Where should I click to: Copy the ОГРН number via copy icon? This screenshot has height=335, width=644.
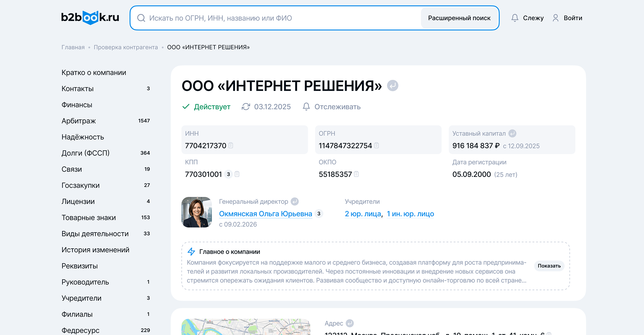[x=376, y=146]
